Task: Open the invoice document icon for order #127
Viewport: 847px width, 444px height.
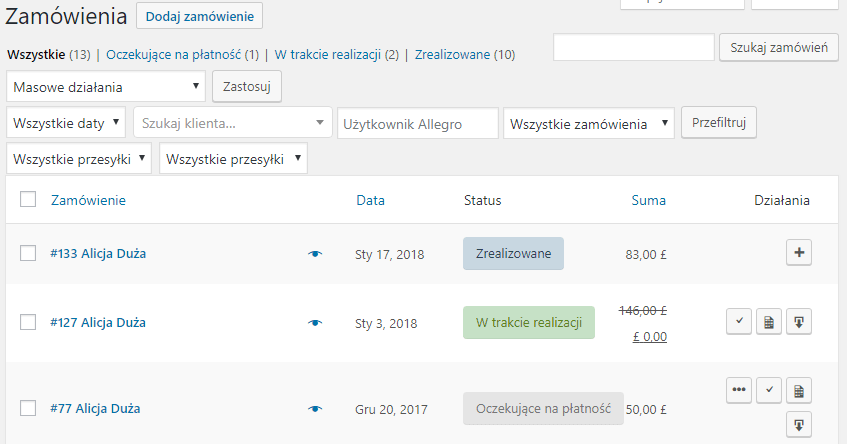Action: [769, 322]
